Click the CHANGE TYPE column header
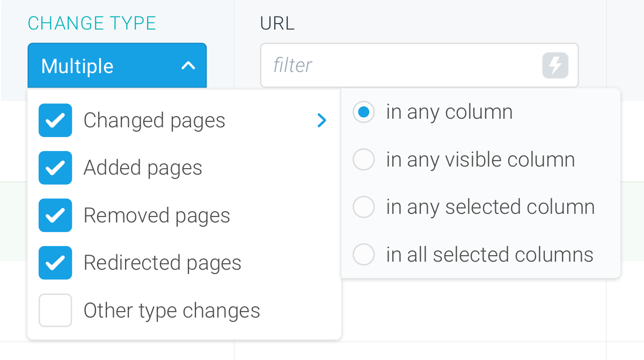The image size is (644, 360). tap(92, 23)
